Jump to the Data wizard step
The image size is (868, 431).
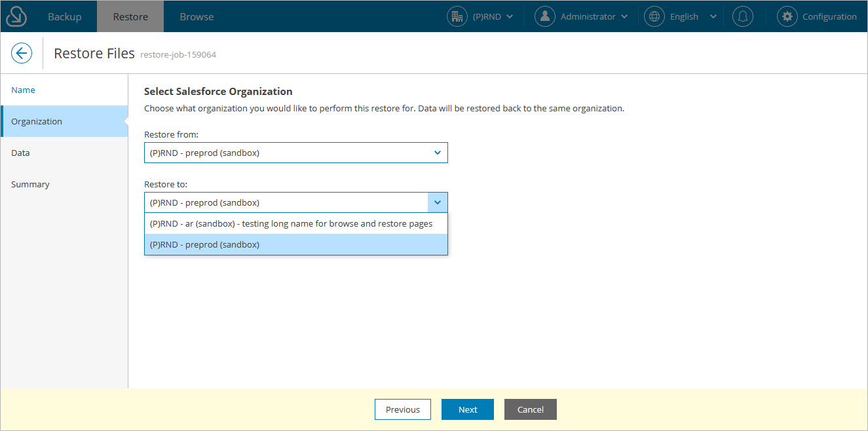point(64,153)
